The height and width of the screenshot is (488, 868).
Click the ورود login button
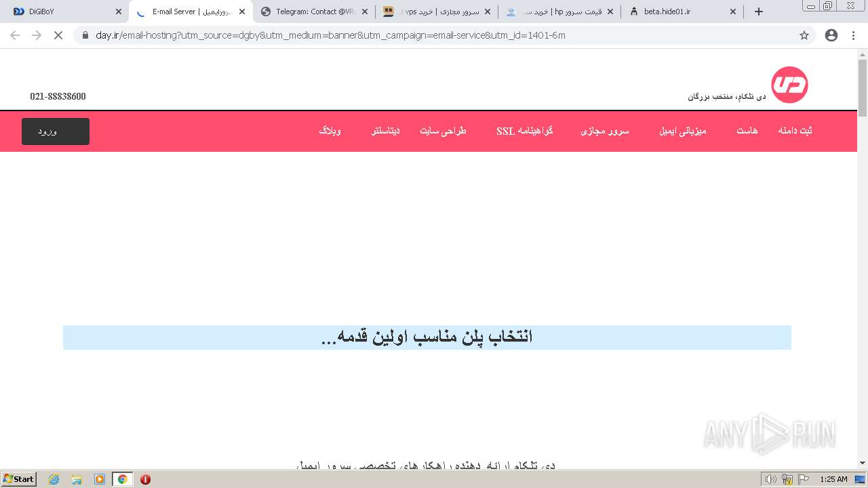tap(56, 131)
